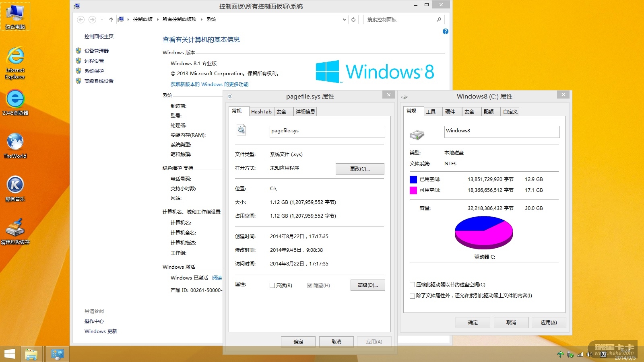
Task: Click the magnifier icon in the search box
Action: 439,19
